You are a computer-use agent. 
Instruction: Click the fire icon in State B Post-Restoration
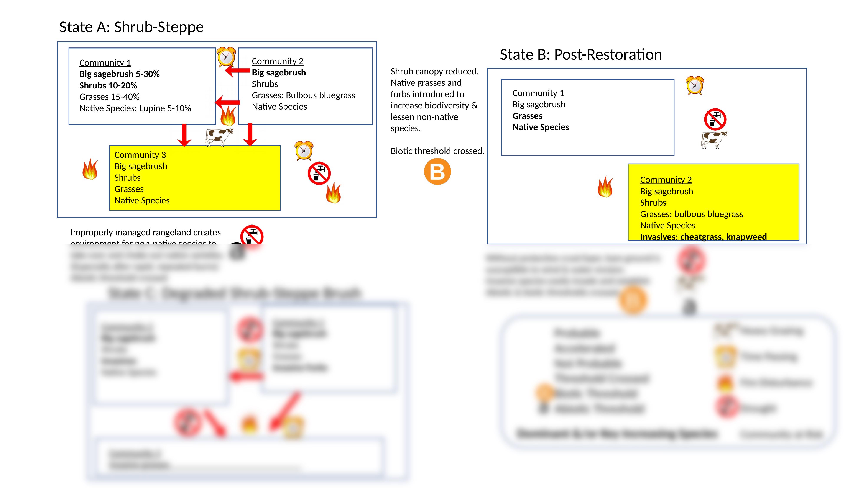[x=605, y=187]
